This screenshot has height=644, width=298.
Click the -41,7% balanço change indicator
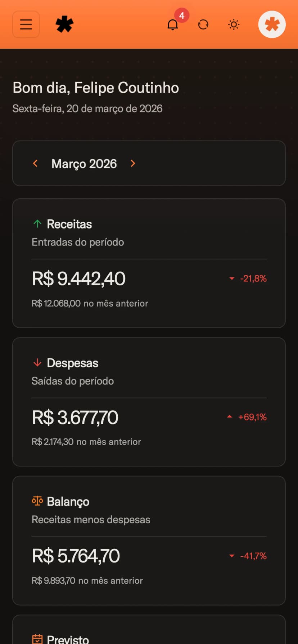(x=248, y=556)
